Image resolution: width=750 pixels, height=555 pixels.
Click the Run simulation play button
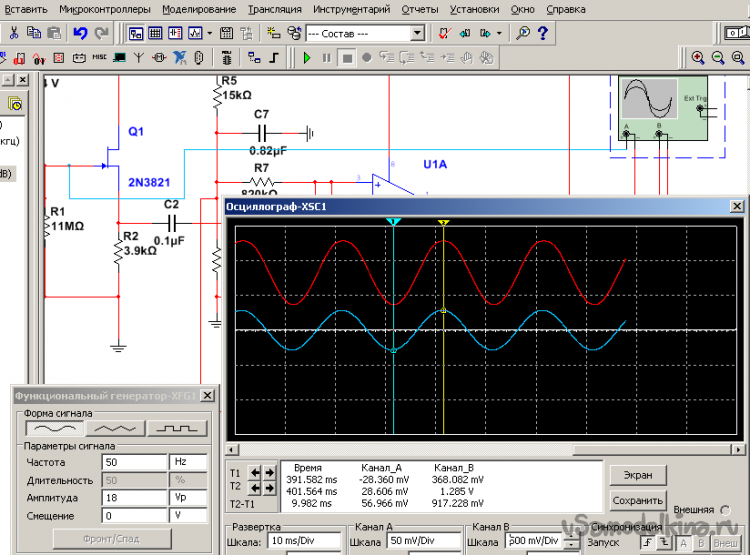(x=307, y=58)
